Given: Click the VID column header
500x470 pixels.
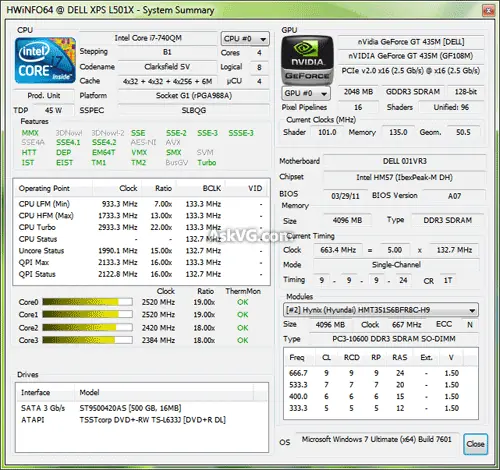Looking at the screenshot, I should point(246,188).
